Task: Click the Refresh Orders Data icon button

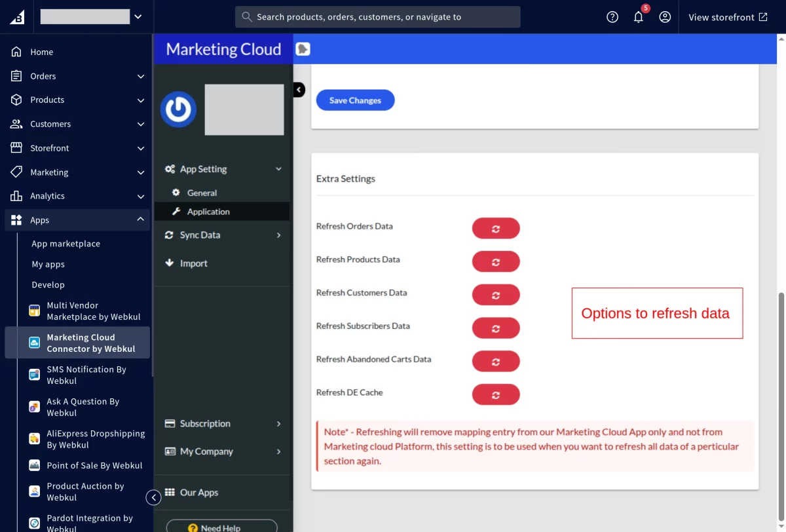Action: click(496, 229)
